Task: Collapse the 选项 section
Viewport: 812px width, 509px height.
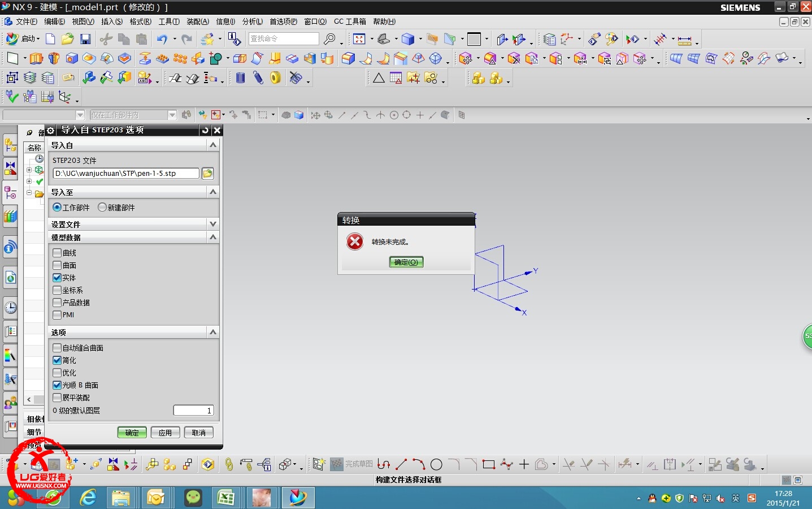Action: click(213, 333)
